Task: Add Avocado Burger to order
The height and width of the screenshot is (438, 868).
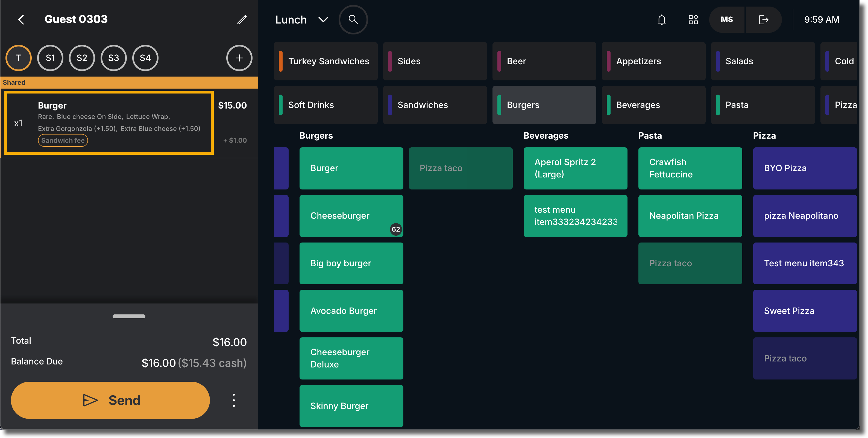Action: [x=351, y=311]
